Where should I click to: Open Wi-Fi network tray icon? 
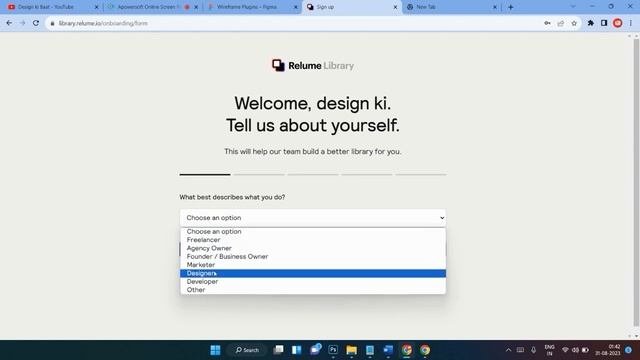pos(565,350)
